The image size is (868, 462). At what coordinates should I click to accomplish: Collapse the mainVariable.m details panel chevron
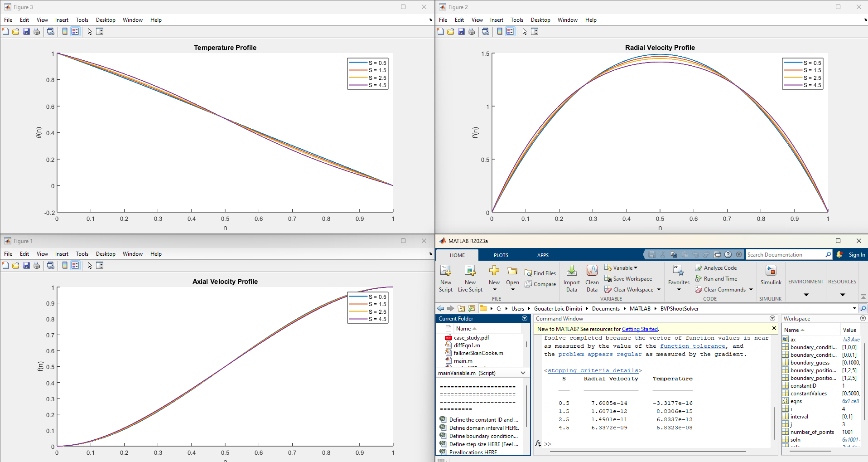(x=523, y=373)
